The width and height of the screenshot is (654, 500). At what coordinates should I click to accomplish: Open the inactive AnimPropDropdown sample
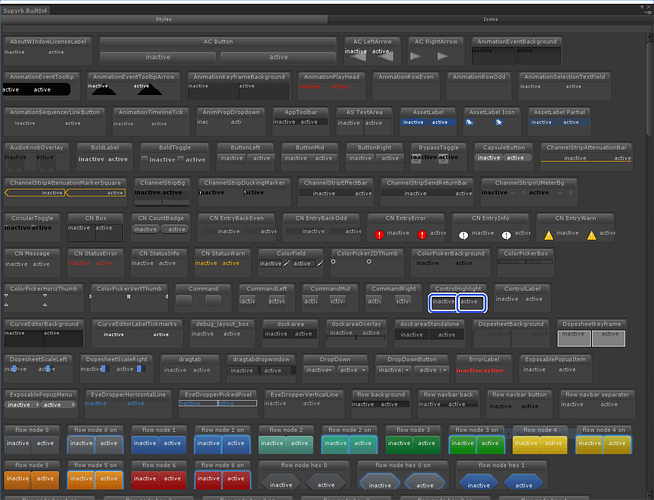click(x=203, y=122)
